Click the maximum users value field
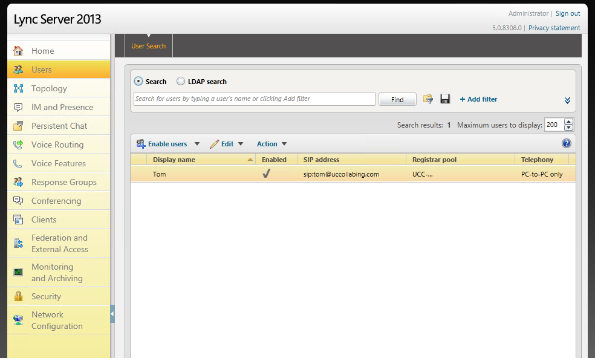 pos(554,125)
